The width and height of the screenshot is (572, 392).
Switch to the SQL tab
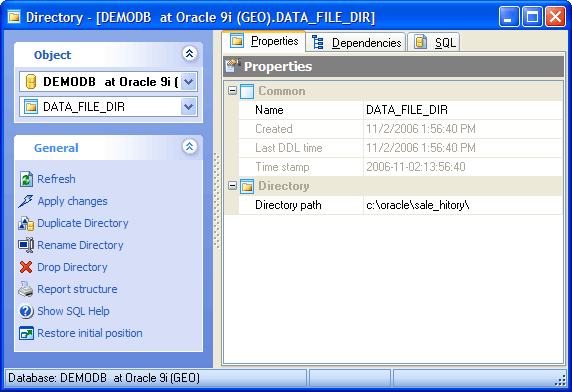[433, 43]
